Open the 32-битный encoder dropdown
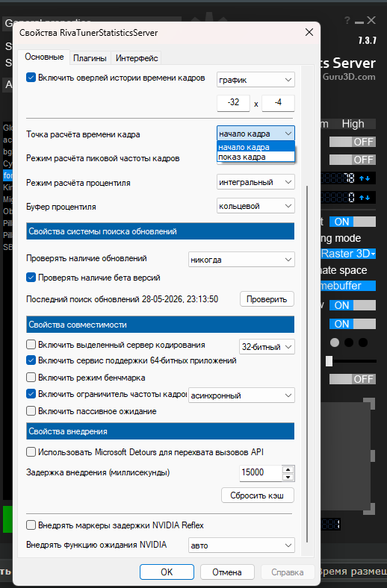The height and width of the screenshot is (588, 387). [x=267, y=347]
